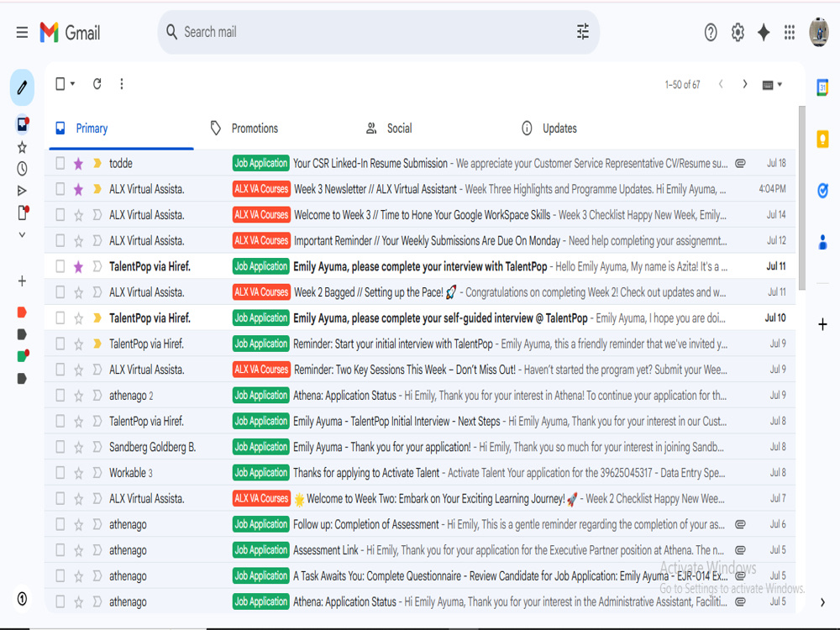Image resolution: width=840 pixels, height=630 pixels.
Task: Go to Inbox in sidebar
Action: click(x=22, y=124)
